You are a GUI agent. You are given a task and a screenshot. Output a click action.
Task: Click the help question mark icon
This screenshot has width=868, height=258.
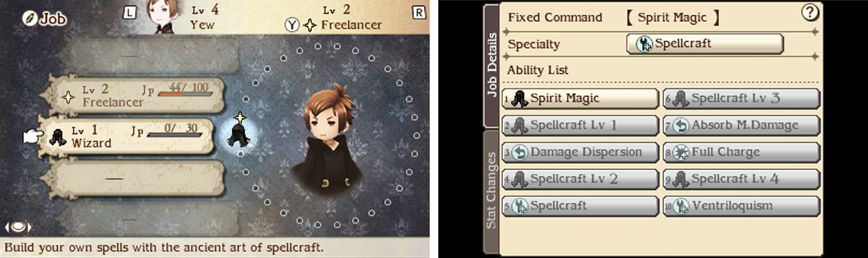(x=810, y=11)
